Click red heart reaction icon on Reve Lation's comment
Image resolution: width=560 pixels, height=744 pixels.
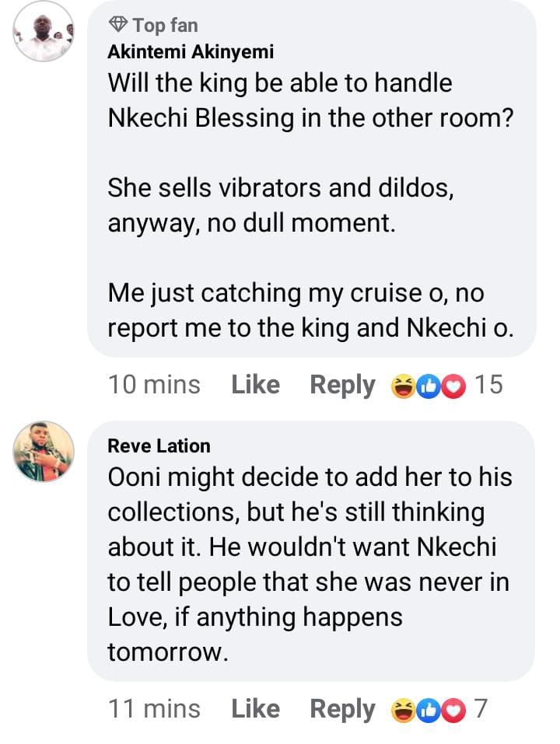(x=452, y=710)
